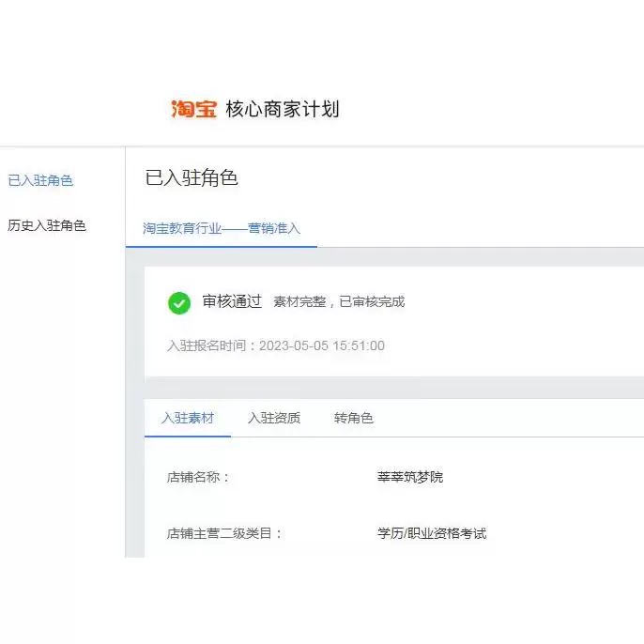The height and width of the screenshot is (644, 644).
Task: Click the 学历/职业资格考试 category value
Action: [432, 533]
